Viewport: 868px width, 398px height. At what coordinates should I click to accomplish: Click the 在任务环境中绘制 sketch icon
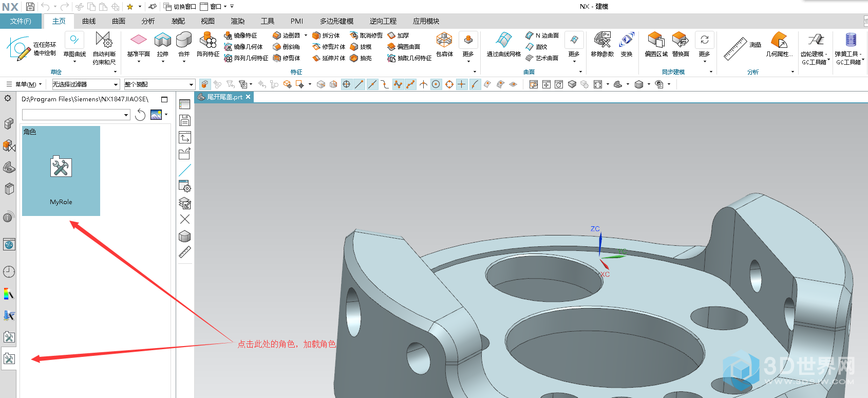click(31, 49)
